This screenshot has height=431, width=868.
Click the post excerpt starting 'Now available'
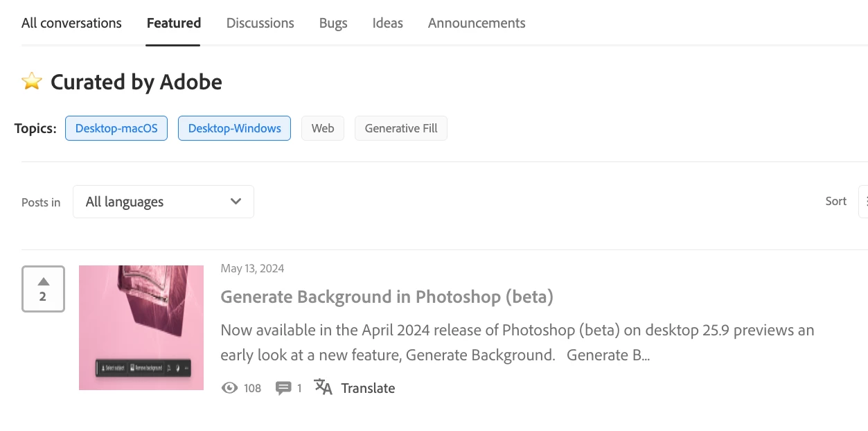(x=517, y=342)
